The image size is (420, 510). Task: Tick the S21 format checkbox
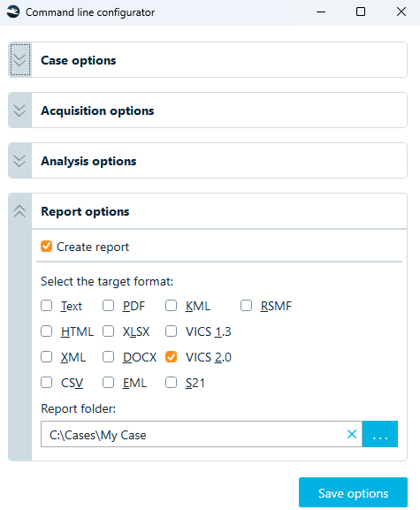click(x=171, y=383)
